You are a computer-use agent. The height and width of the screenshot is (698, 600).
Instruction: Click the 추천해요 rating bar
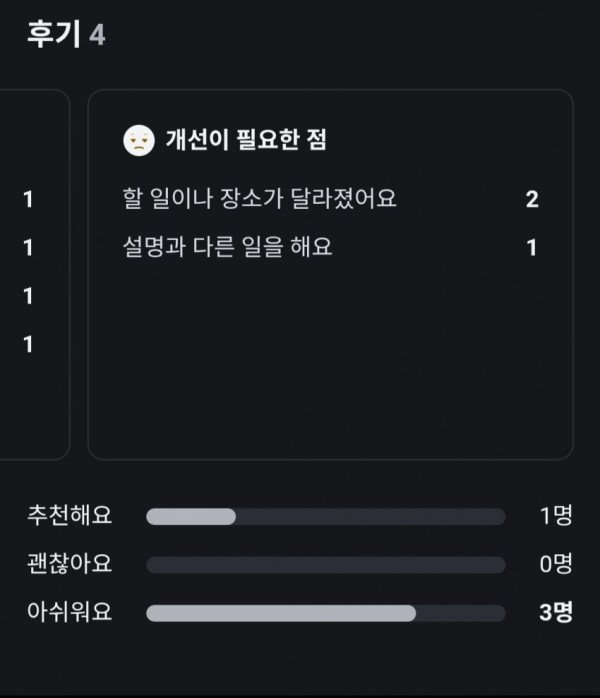tap(325, 517)
